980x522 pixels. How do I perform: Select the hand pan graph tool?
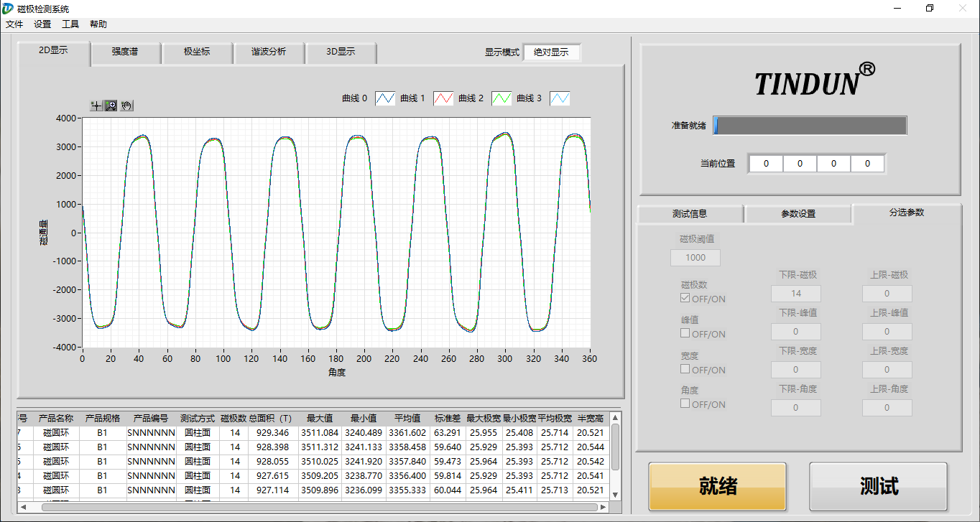click(126, 106)
